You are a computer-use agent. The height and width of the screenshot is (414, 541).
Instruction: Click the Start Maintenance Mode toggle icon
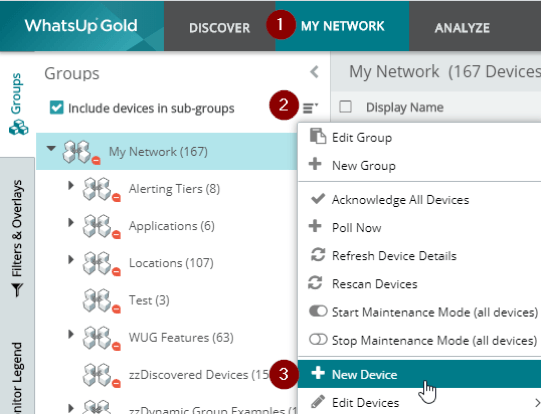(318, 311)
